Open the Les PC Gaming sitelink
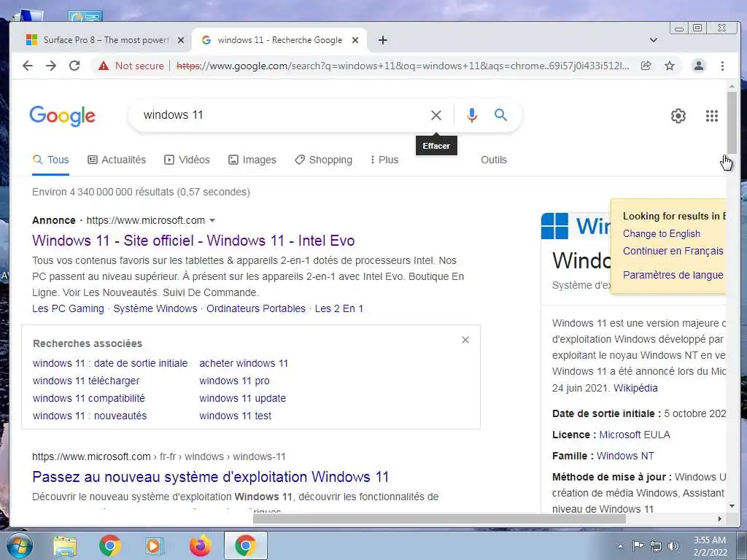This screenshot has width=747, height=560. tap(68, 308)
